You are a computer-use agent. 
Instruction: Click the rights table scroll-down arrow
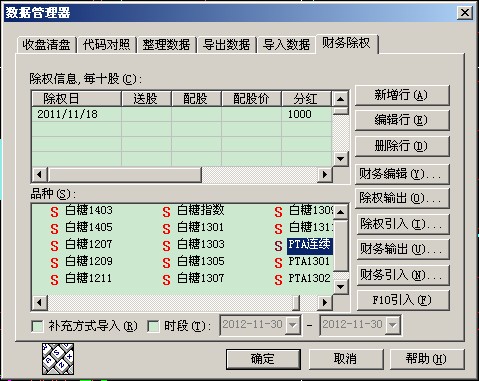point(340,159)
